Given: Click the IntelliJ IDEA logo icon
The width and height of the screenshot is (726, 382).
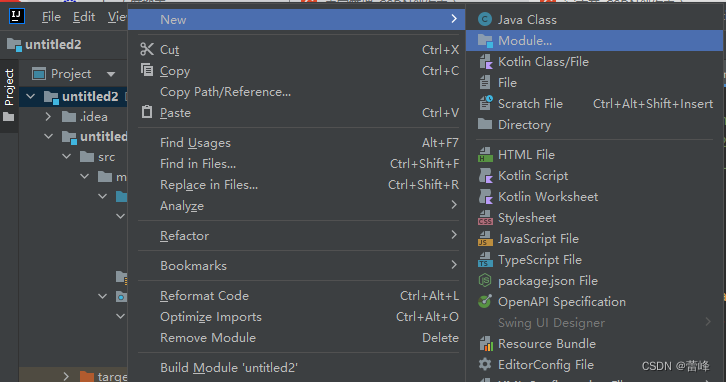Looking at the screenshot, I should point(17,16).
